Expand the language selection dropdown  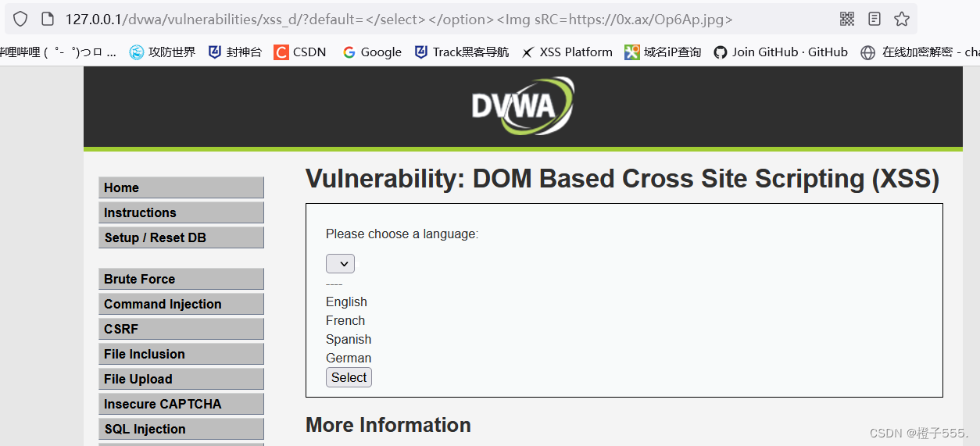click(340, 264)
